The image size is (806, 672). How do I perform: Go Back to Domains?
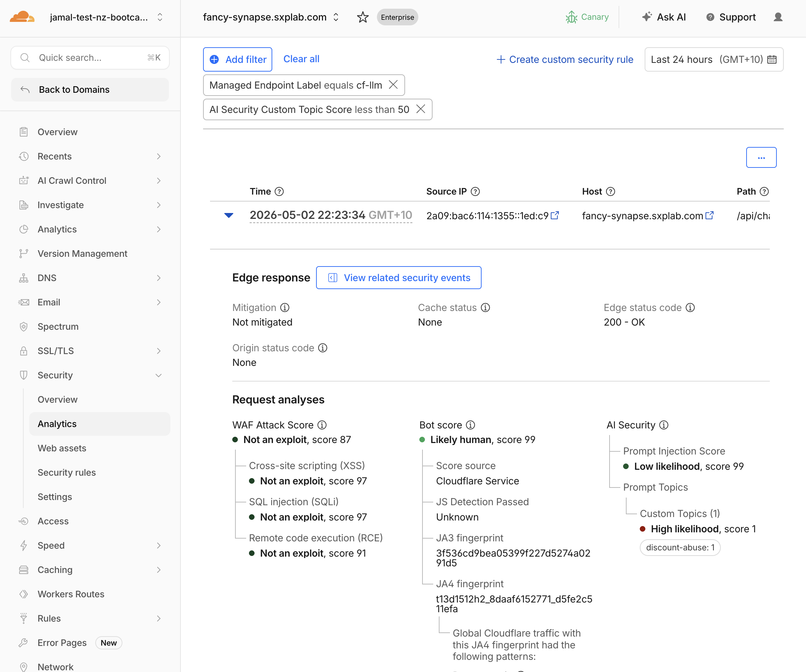point(90,89)
